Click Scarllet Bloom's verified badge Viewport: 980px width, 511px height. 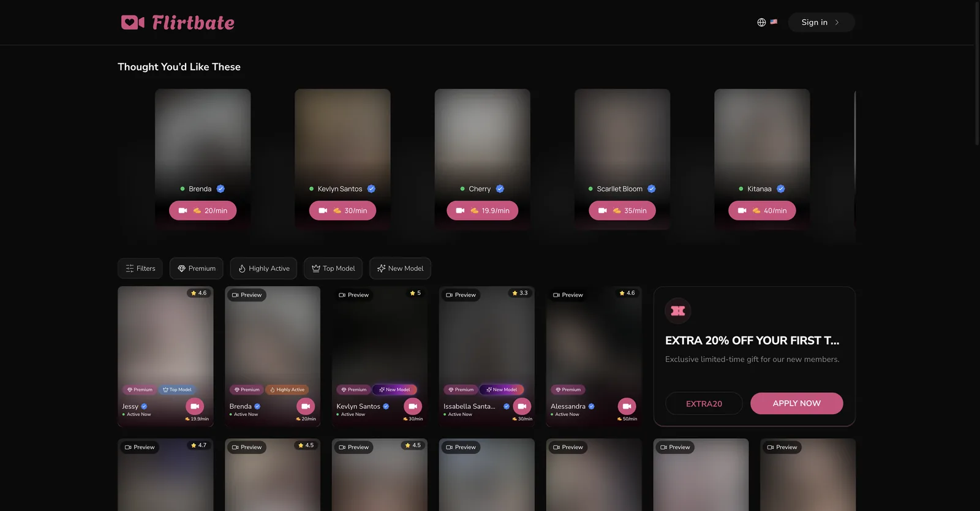652,189
